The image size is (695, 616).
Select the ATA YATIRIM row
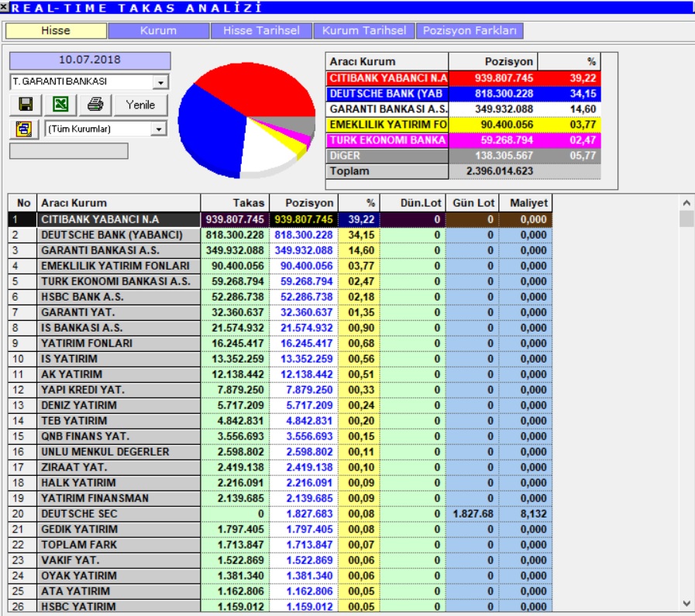(x=280, y=592)
